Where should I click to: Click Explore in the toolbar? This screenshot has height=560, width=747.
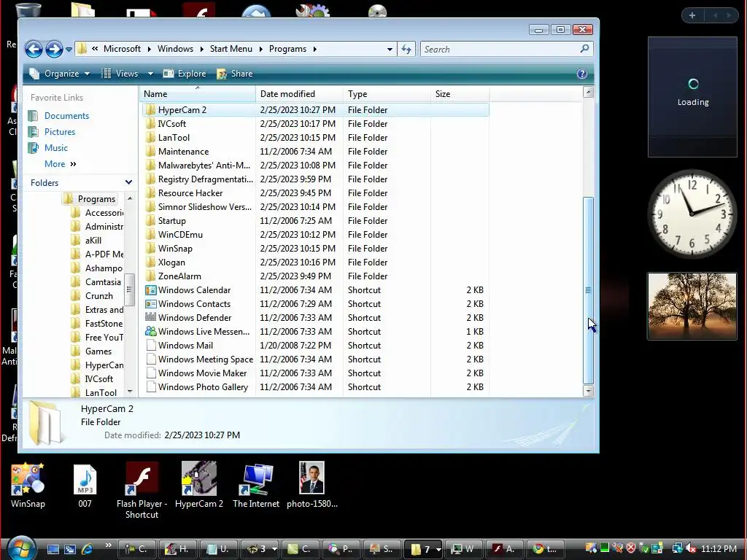coord(185,74)
